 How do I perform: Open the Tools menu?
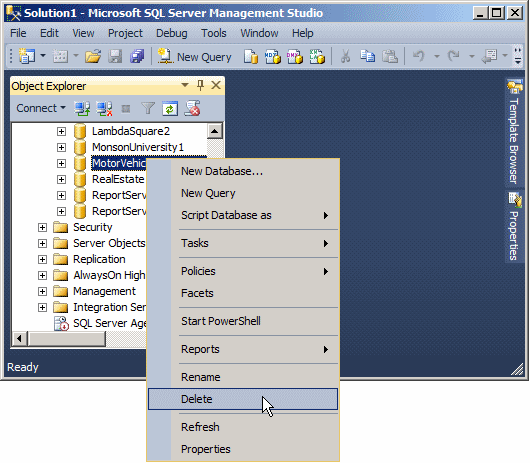click(214, 33)
